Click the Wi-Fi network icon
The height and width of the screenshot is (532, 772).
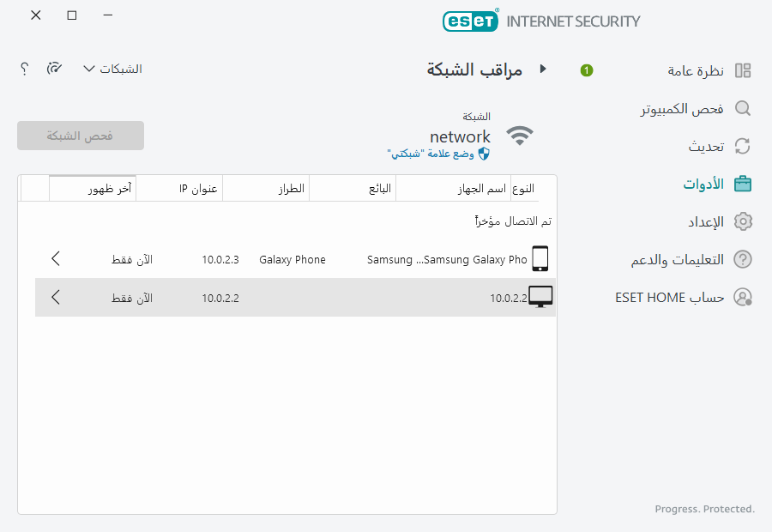click(x=519, y=136)
